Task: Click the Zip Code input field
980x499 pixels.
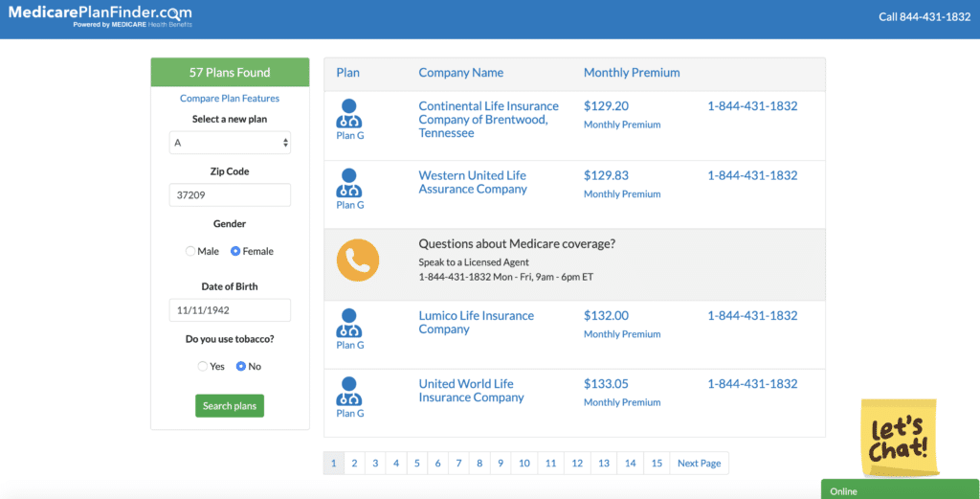Action: point(230,195)
